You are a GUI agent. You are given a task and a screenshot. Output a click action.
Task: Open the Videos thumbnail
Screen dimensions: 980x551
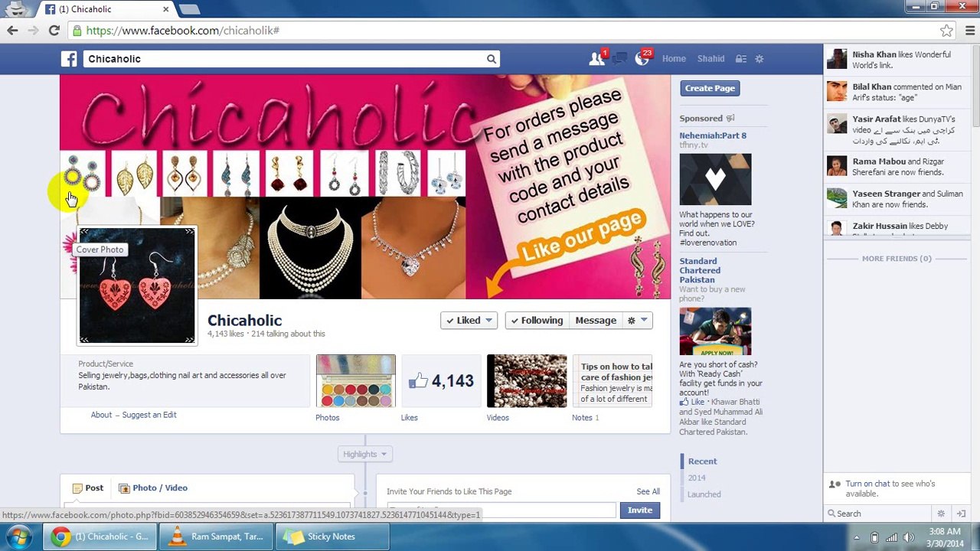coord(527,381)
